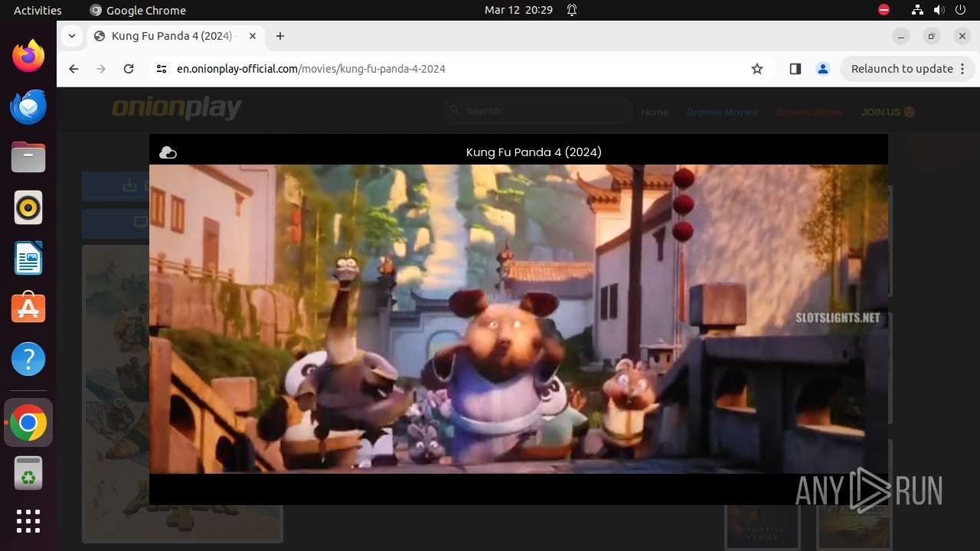
Task: Open a new tab with the plus button
Action: [280, 36]
